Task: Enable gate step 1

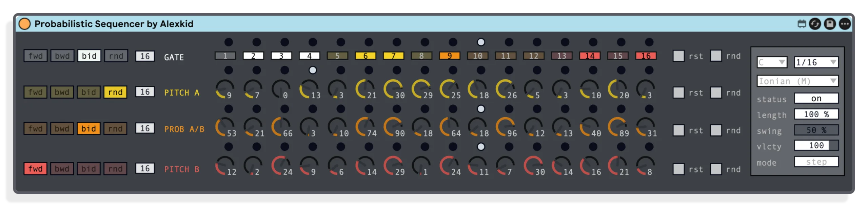Action: (225, 56)
